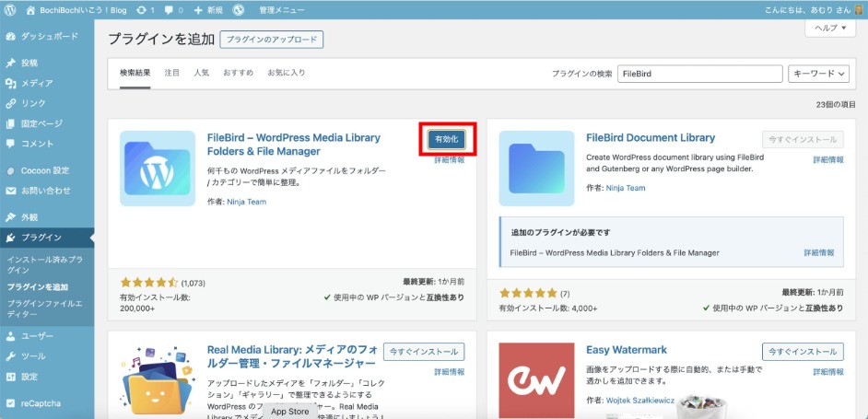This screenshot has width=868, height=419.
Task: Click the FileBird Document Library title
Action: 651,138
